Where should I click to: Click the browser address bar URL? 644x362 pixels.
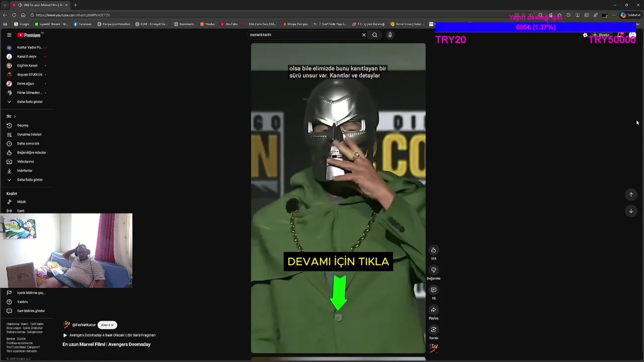pos(73,15)
